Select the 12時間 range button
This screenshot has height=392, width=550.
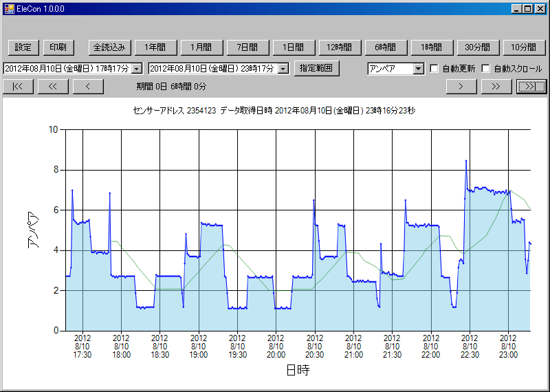[340, 47]
